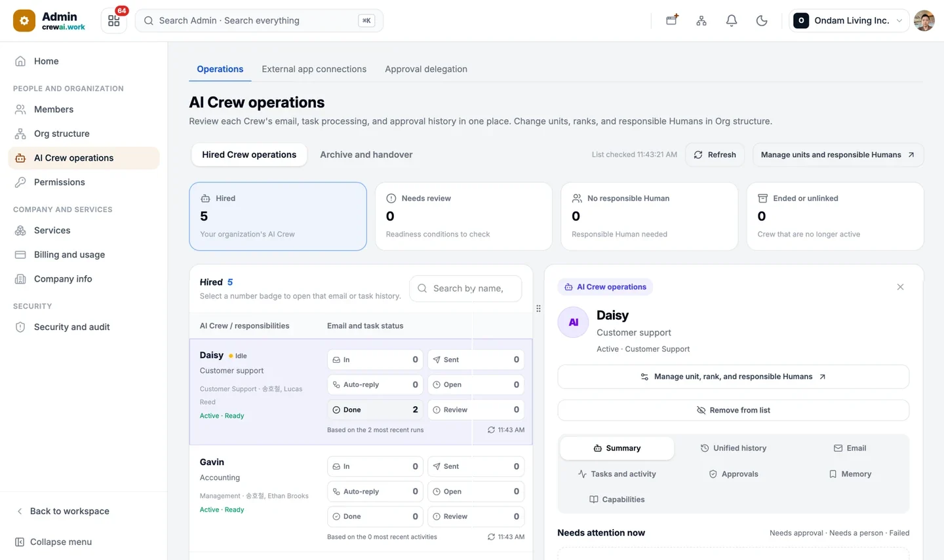
Task: Switch to Approval delegation tab
Action: click(x=426, y=69)
